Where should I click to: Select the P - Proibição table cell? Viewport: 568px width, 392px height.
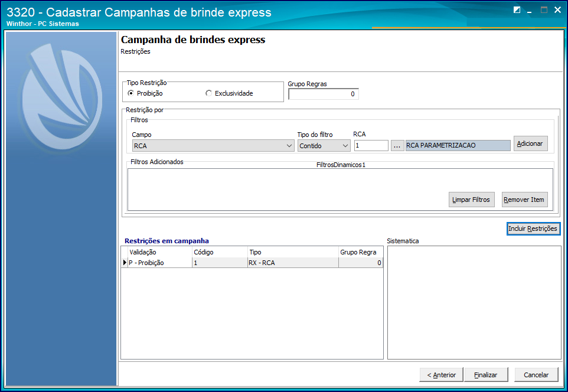pos(160,263)
